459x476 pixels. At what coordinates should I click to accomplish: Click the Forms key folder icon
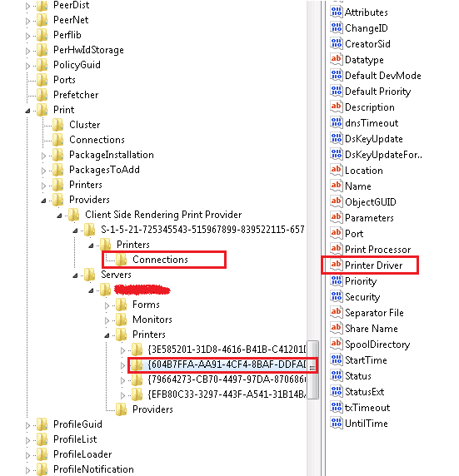tap(122, 305)
